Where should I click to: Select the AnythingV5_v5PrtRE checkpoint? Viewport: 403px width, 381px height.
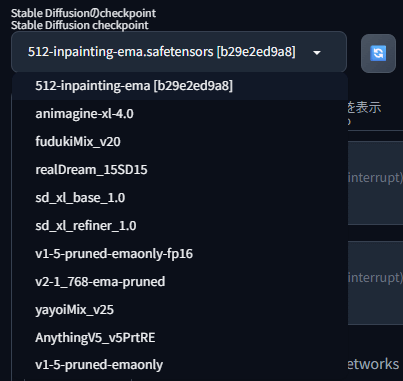point(180,338)
